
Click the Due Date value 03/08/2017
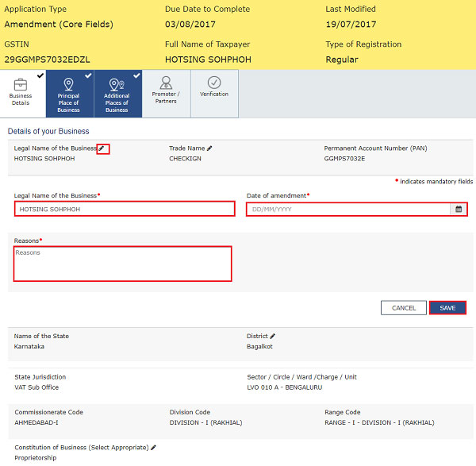190,24
